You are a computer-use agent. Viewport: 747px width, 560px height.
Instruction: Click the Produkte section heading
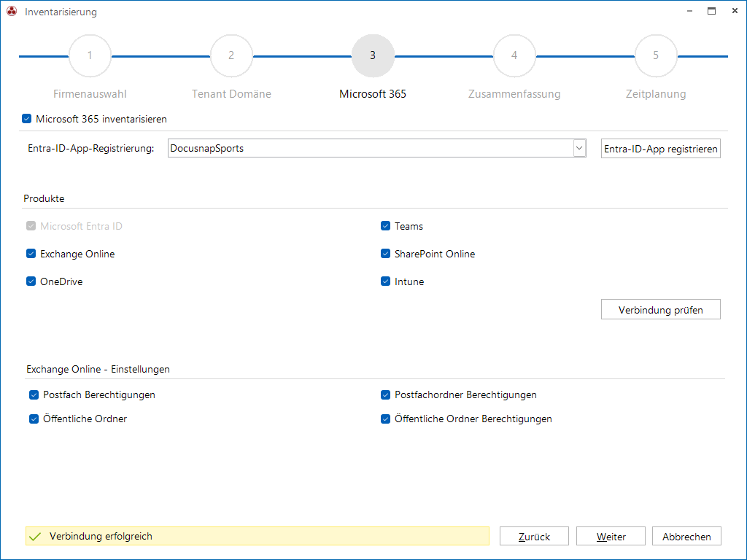pos(44,198)
